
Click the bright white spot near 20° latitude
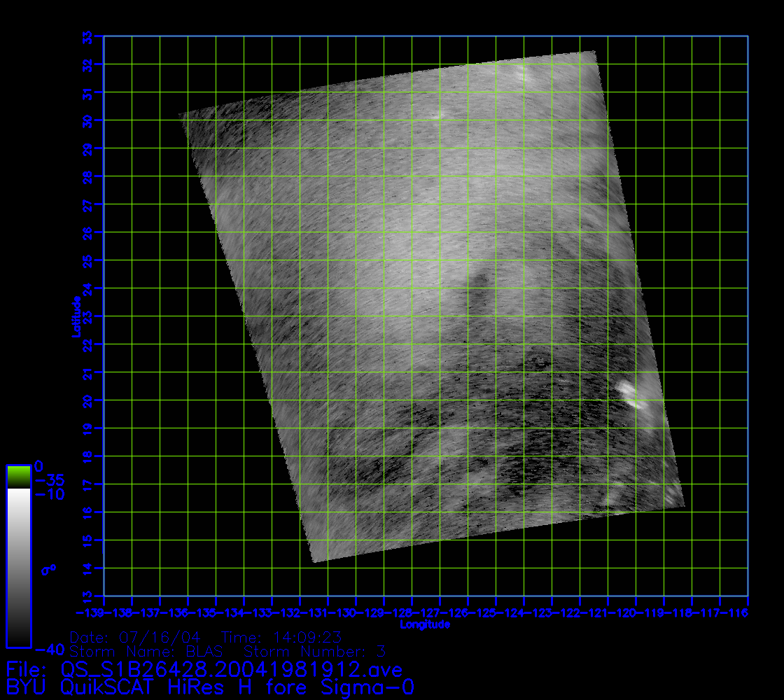632,395
